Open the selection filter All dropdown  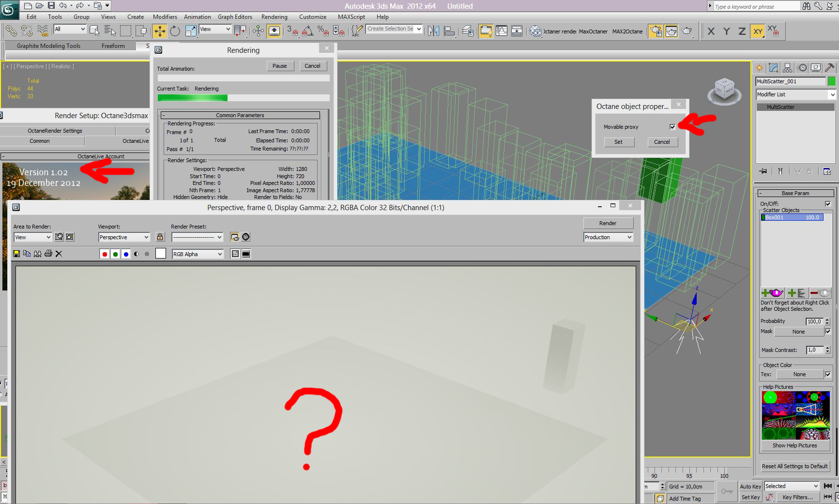tap(70, 29)
